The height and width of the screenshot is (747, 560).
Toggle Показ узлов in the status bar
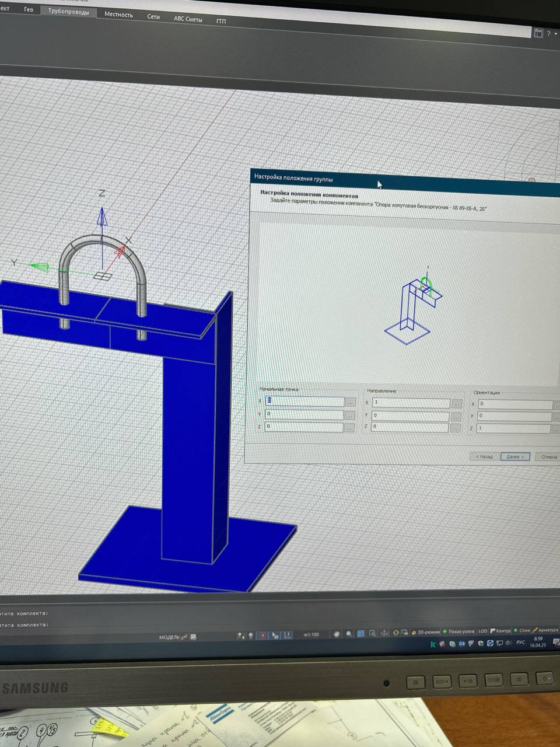tap(460, 631)
